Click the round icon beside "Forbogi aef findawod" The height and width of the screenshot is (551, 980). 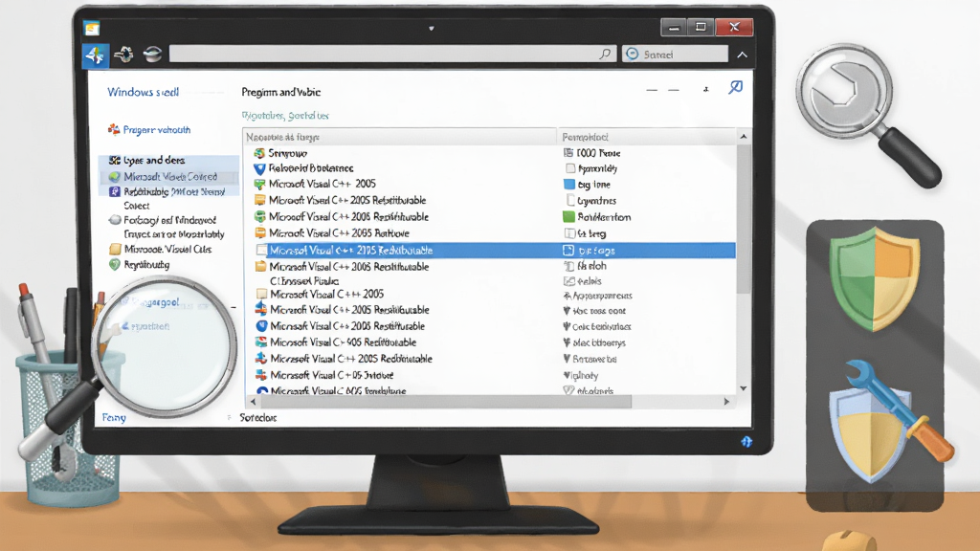tap(115, 220)
